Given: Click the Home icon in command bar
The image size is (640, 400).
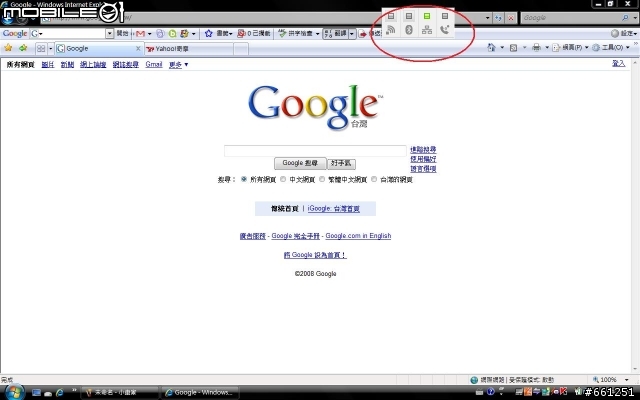Looking at the screenshot, I should click(492, 48).
